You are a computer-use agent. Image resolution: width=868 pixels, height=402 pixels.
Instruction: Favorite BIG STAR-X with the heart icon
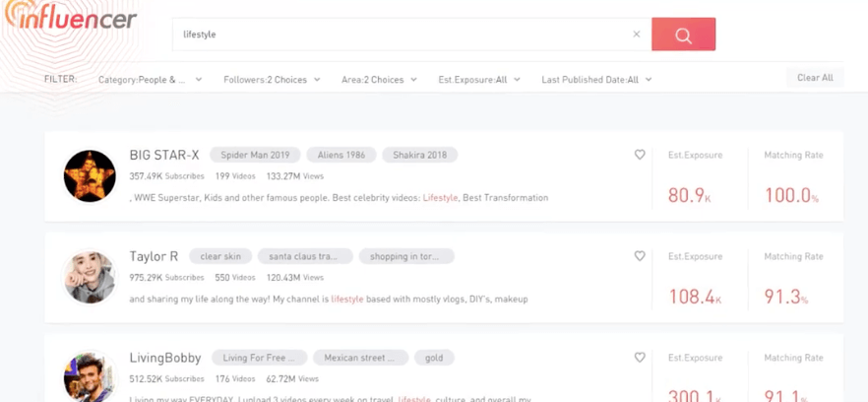(x=640, y=155)
